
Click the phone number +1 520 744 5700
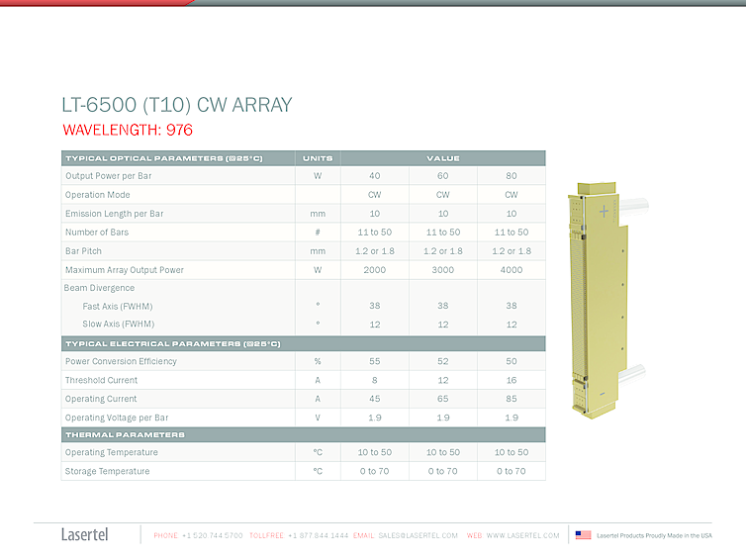pyautogui.click(x=212, y=535)
